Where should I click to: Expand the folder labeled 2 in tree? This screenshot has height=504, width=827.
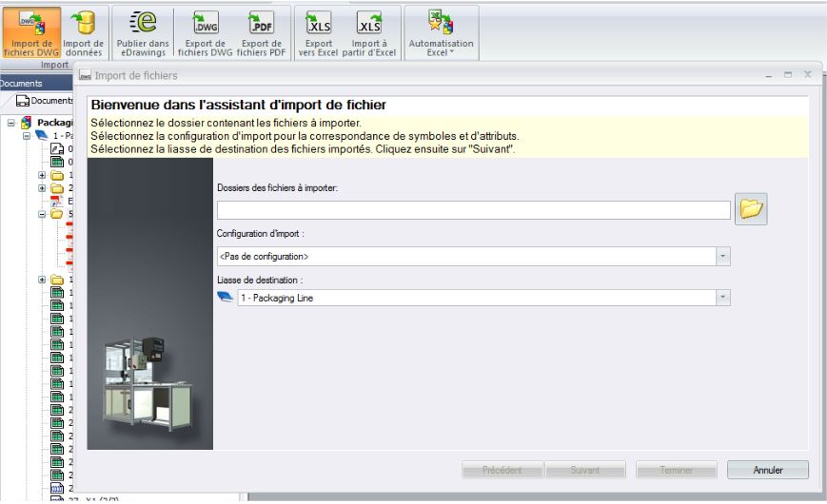pyautogui.click(x=42, y=188)
